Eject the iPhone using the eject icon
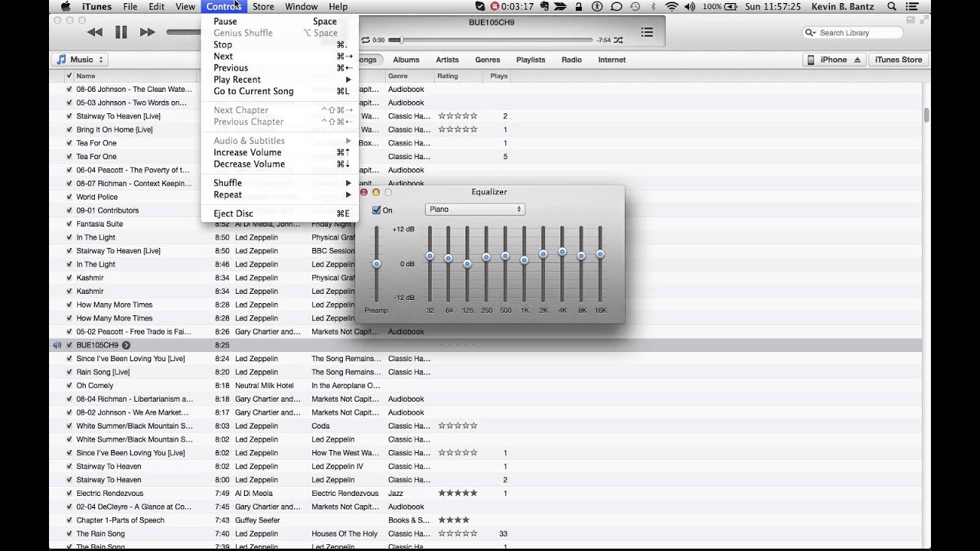Screen dimensions: 980x551 tap(857, 60)
